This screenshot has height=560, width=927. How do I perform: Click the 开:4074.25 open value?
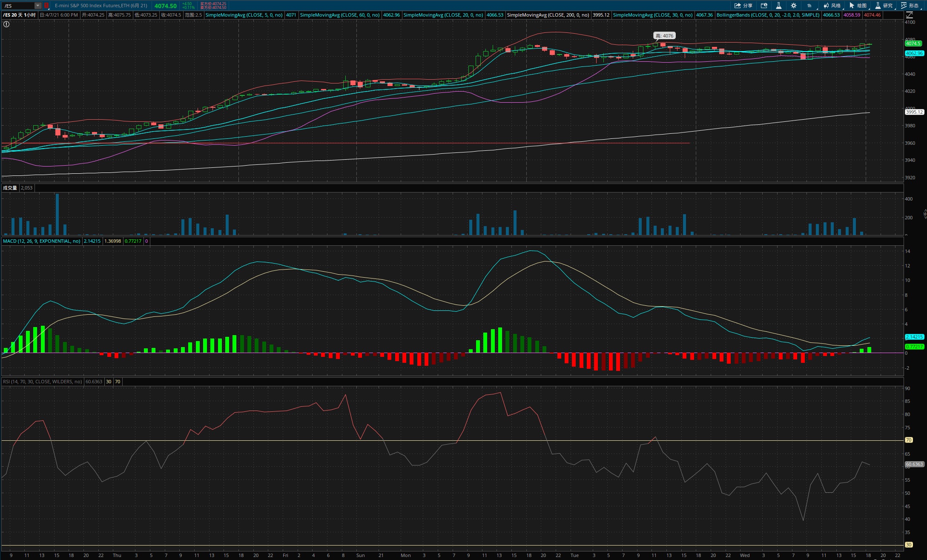tap(93, 15)
